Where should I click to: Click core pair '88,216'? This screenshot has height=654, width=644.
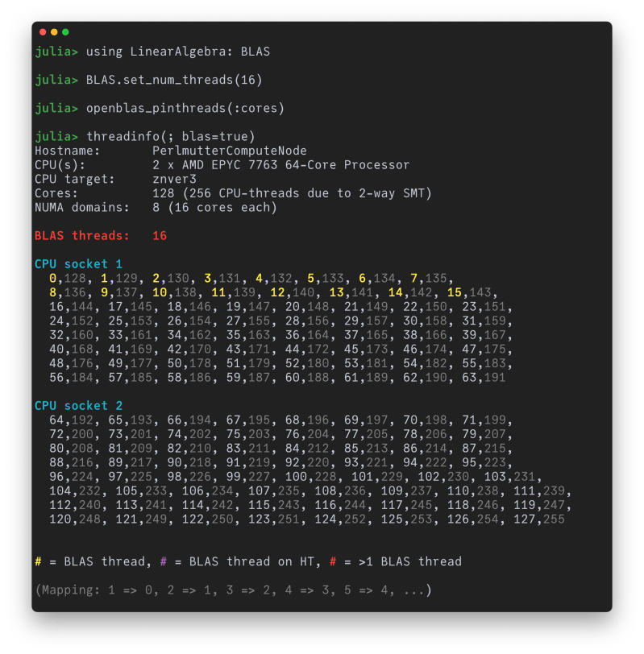click(x=71, y=462)
